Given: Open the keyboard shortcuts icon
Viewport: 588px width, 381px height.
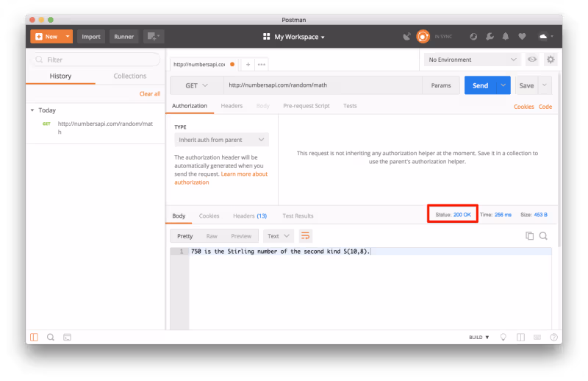Looking at the screenshot, I should pyautogui.click(x=537, y=337).
